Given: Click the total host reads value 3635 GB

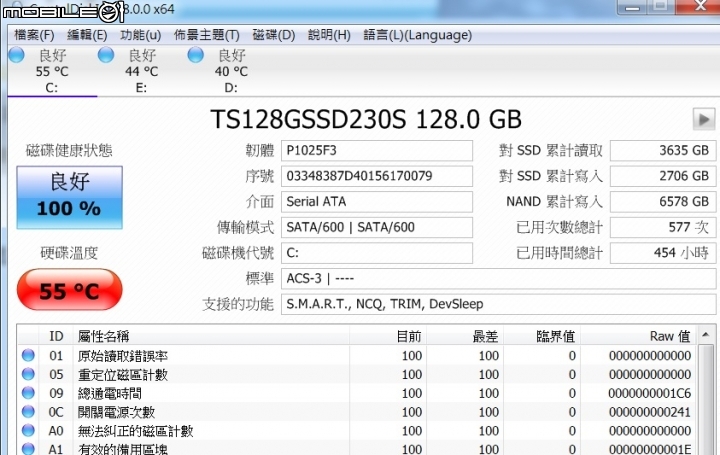Looking at the screenshot, I should pyautogui.click(x=663, y=151).
